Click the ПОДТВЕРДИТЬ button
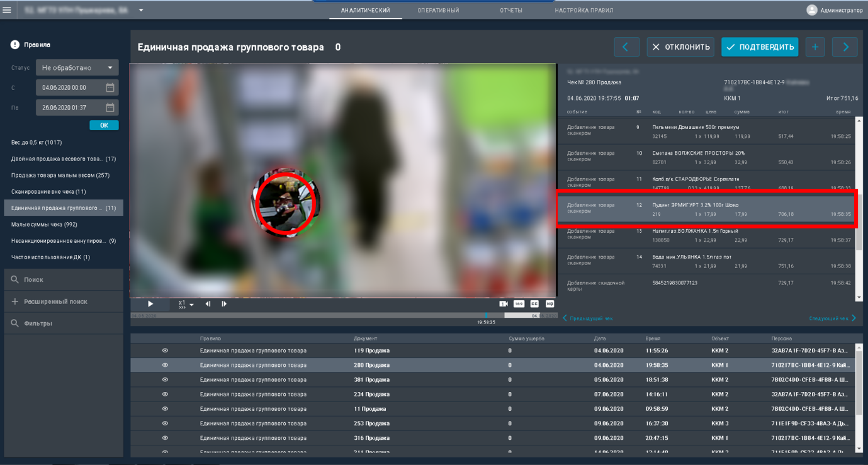This screenshot has width=868, height=465. (760, 47)
